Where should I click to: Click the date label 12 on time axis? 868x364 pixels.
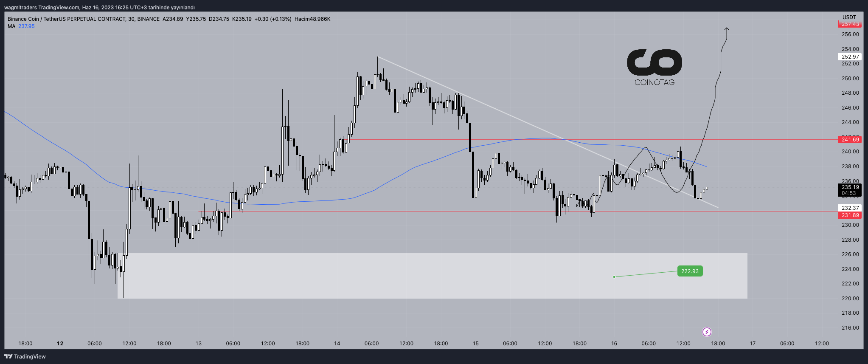pos(60,344)
